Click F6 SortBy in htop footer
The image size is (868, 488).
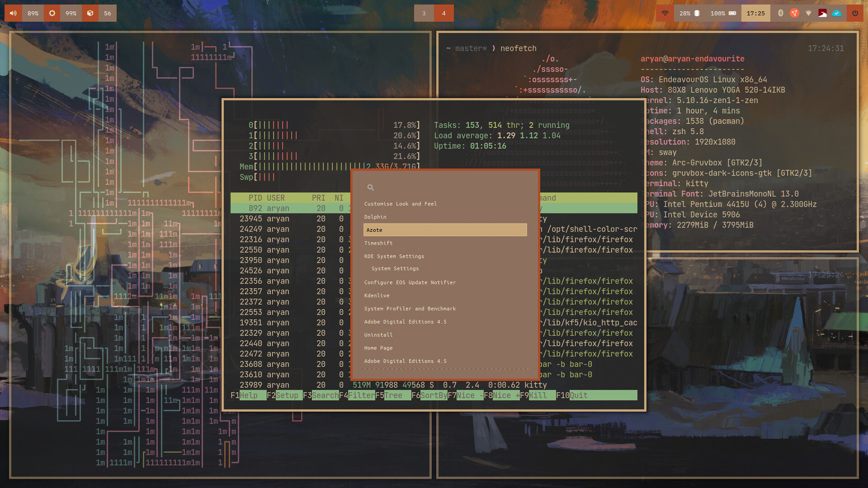pyautogui.click(x=429, y=395)
